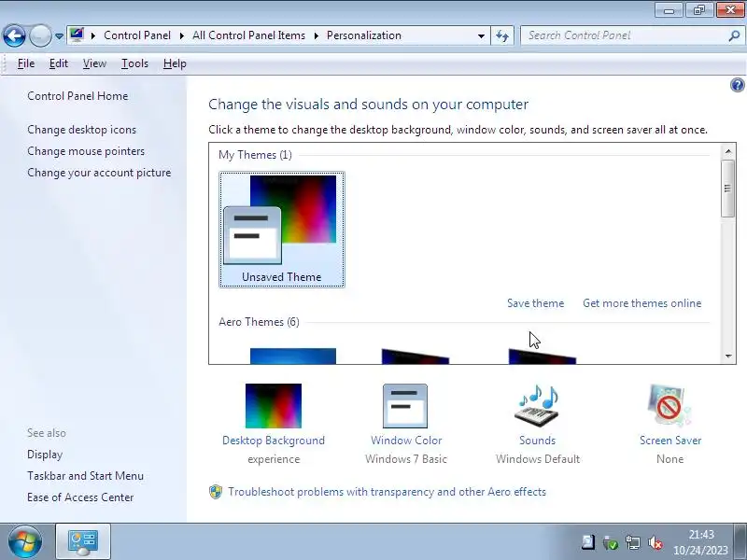Click the muted volume tray icon

[655, 542]
